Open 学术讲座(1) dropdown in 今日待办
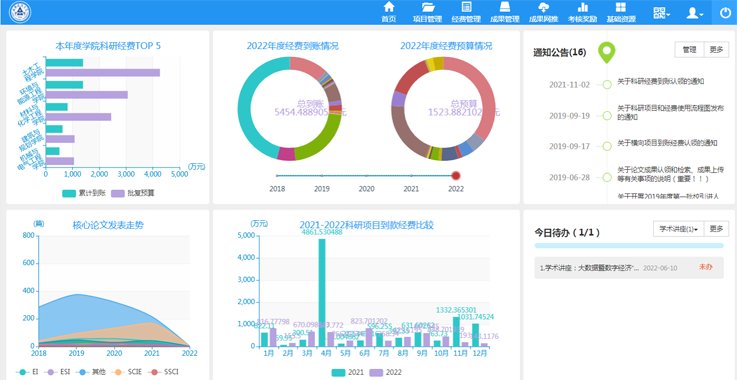The image size is (737, 380). pos(678,229)
